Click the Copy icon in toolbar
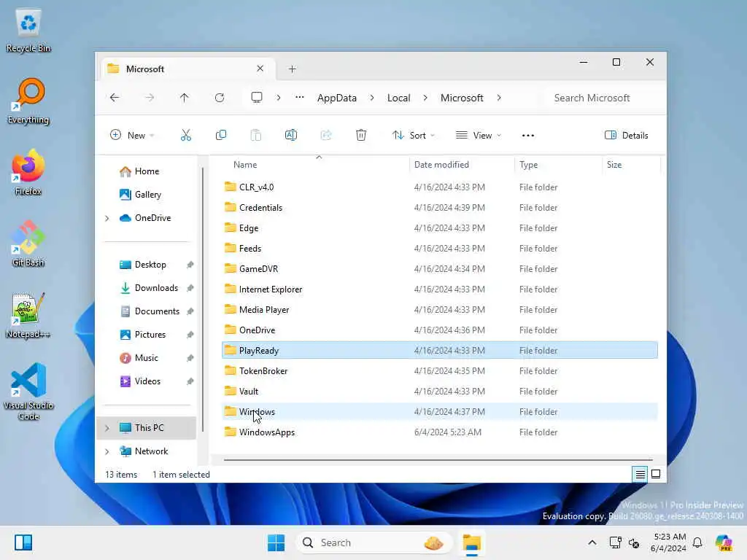The width and height of the screenshot is (747, 560). click(220, 135)
